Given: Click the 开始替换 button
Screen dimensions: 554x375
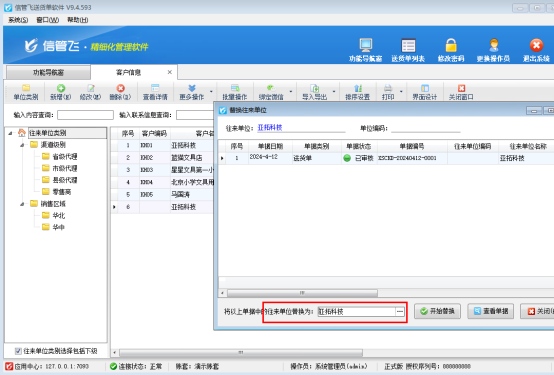Looking at the screenshot, I should pos(437,311).
